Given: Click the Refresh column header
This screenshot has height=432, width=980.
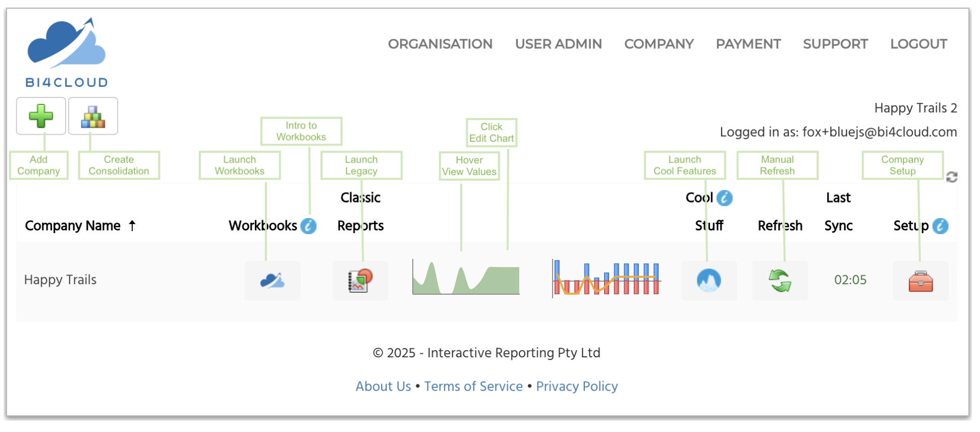Looking at the screenshot, I should 780,226.
